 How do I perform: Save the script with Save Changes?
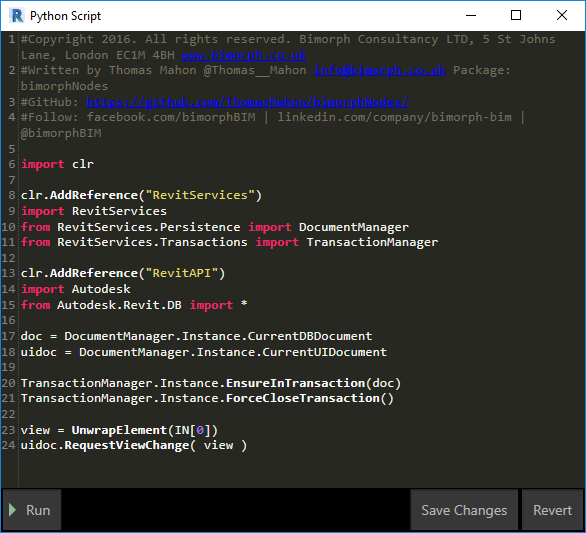[x=464, y=510]
